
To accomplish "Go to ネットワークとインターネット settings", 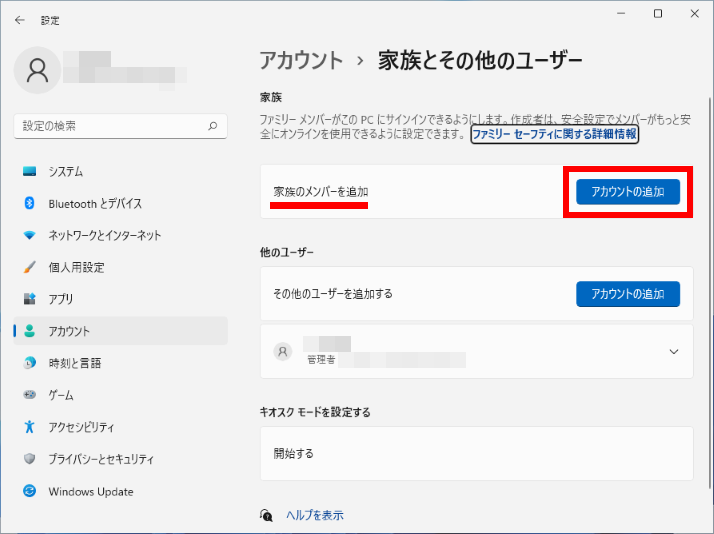I will tap(121, 235).
